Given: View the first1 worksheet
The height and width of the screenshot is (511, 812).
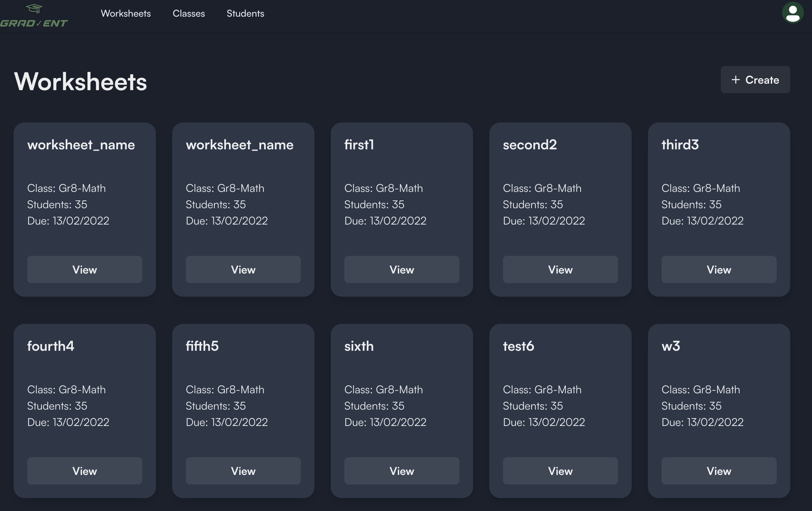Looking at the screenshot, I should pos(402,269).
